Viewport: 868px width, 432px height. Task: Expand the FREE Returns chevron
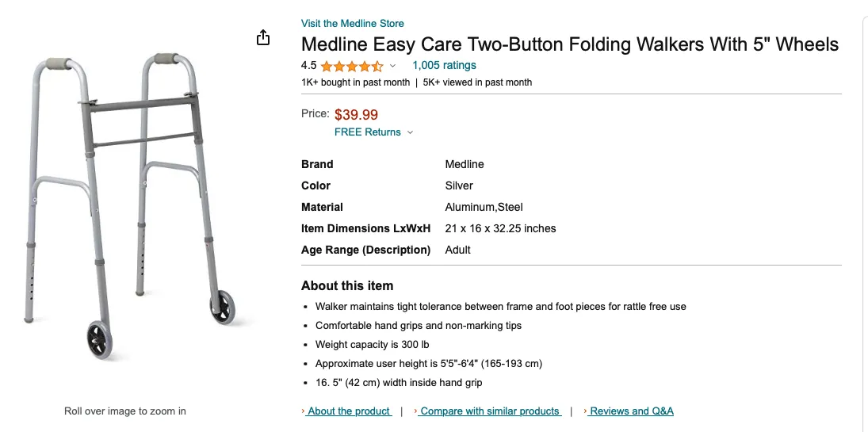click(410, 132)
